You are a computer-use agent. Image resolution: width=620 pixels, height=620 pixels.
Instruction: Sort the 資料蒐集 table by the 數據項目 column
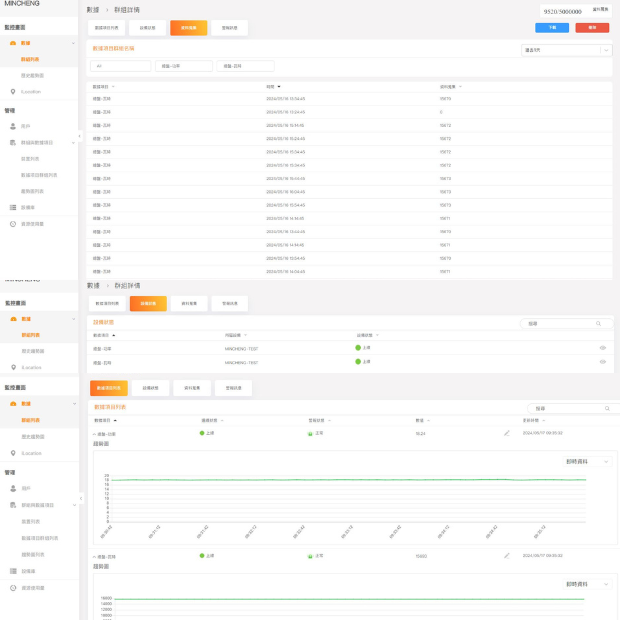(x=104, y=87)
